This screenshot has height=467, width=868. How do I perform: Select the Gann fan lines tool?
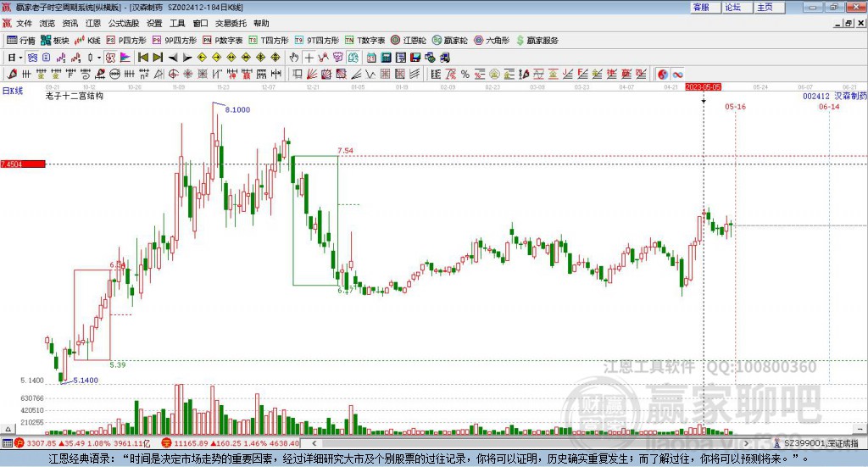tap(311, 74)
